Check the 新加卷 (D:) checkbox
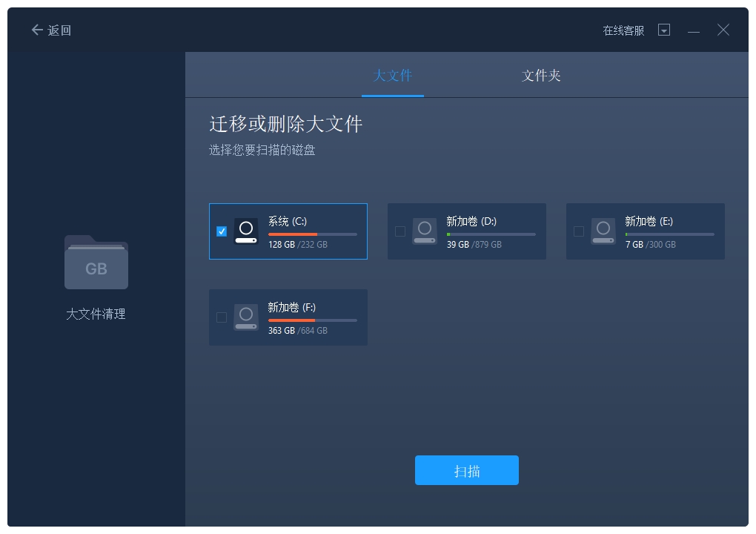 400,231
